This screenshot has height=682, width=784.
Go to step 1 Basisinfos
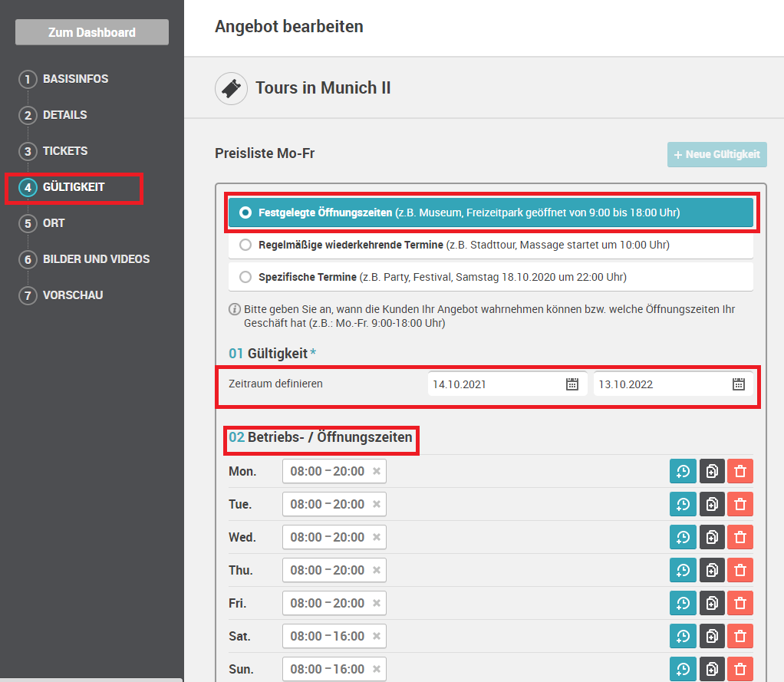pyautogui.click(x=64, y=79)
